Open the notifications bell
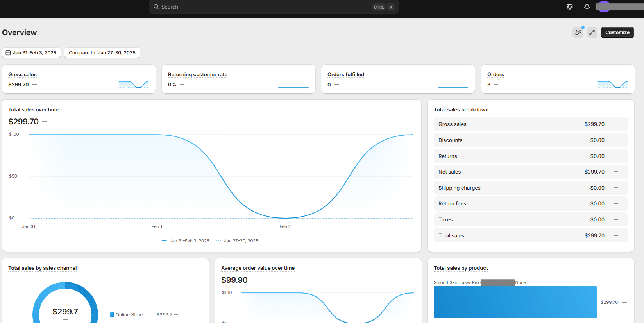Viewport: 644px width, 323px height. [x=587, y=7]
